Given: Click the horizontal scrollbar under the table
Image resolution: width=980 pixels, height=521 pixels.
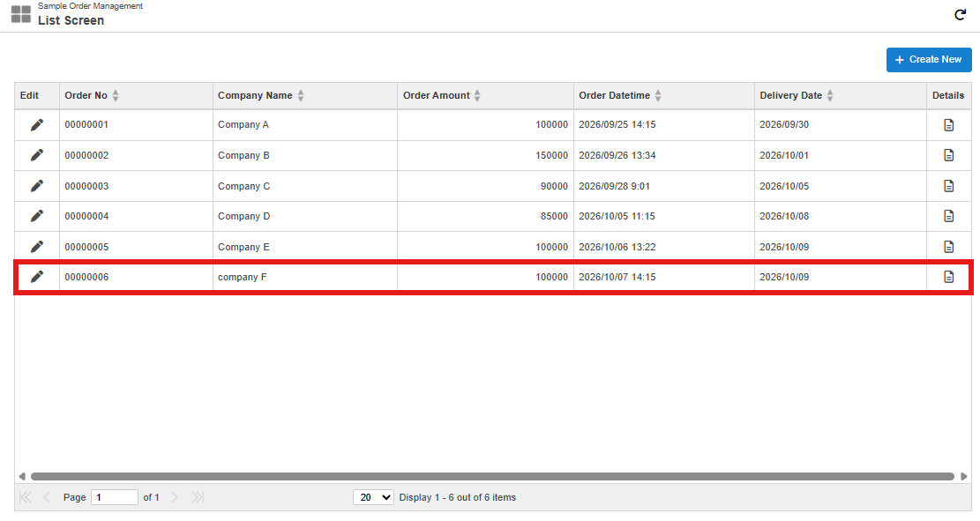Looking at the screenshot, I should [x=492, y=477].
